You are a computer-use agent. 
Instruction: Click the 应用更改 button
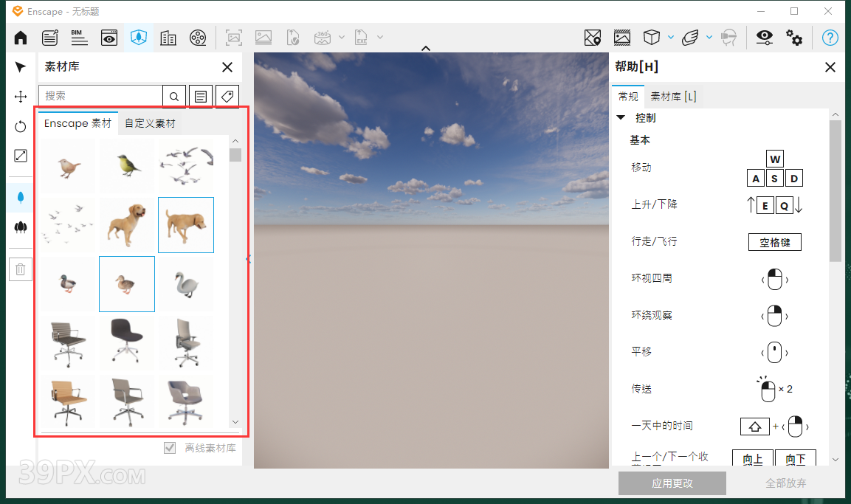(x=672, y=483)
